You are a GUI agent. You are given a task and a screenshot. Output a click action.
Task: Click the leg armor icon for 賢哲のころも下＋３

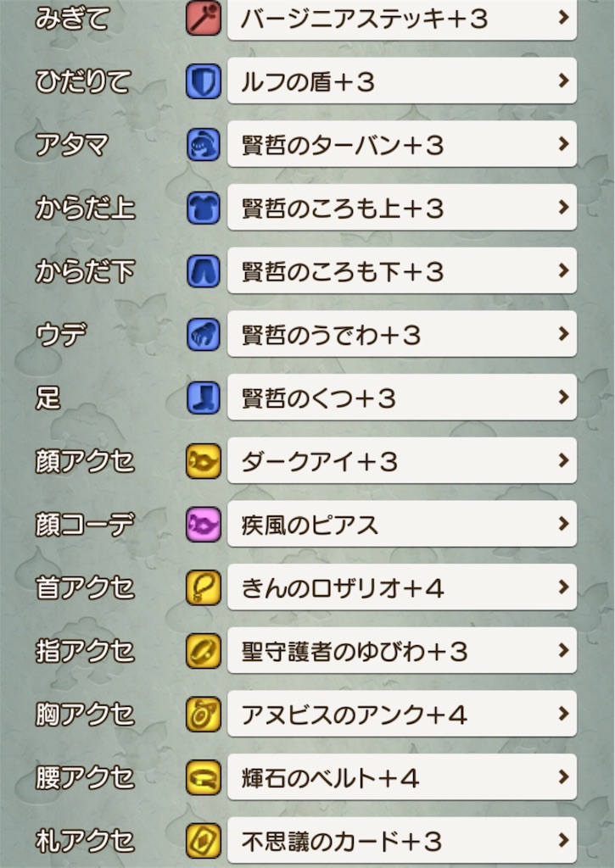[203, 271]
